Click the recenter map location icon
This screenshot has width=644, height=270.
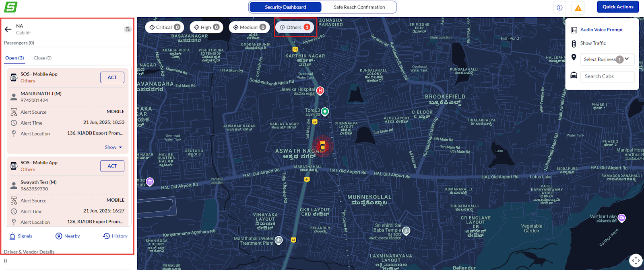(636, 260)
